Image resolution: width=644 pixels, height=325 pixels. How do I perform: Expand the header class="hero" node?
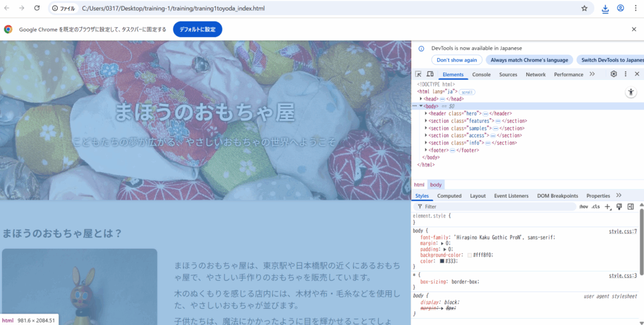(426, 113)
